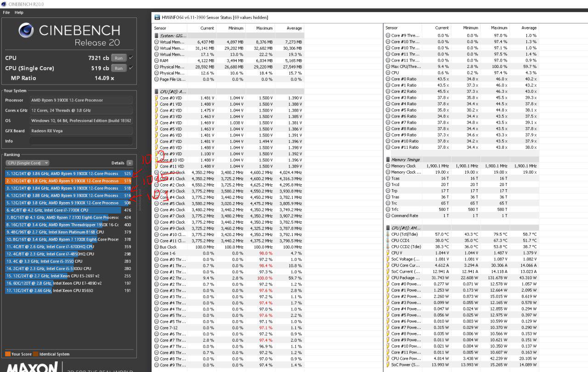The height and width of the screenshot is (372, 588).
Task: Click the 519 cb single core score value
Action: (100, 68)
